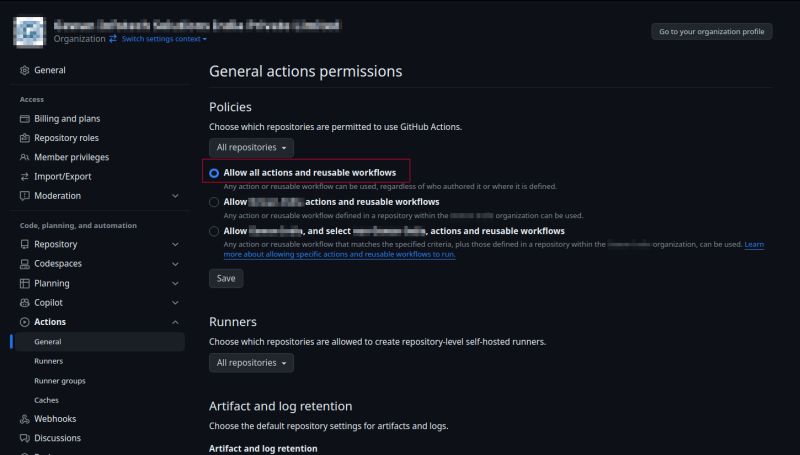Choose the third radio allowing select actions
This screenshot has height=455, width=800.
(x=214, y=232)
